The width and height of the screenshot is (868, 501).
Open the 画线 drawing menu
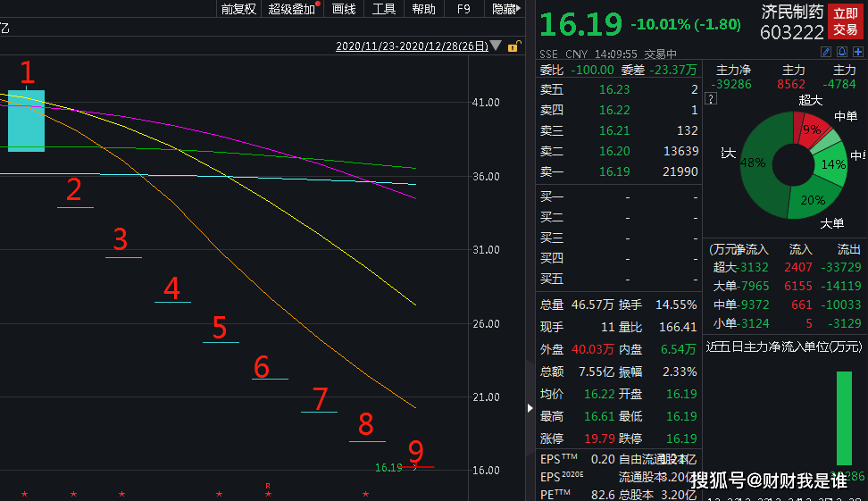(x=344, y=9)
